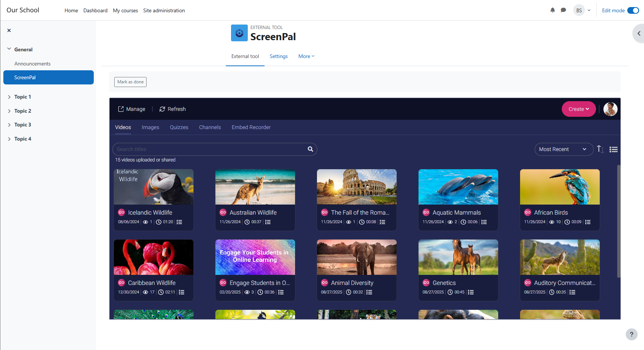Expand Topic 3 section
The height and width of the screenshot is (350, 644).
point(9,125)
